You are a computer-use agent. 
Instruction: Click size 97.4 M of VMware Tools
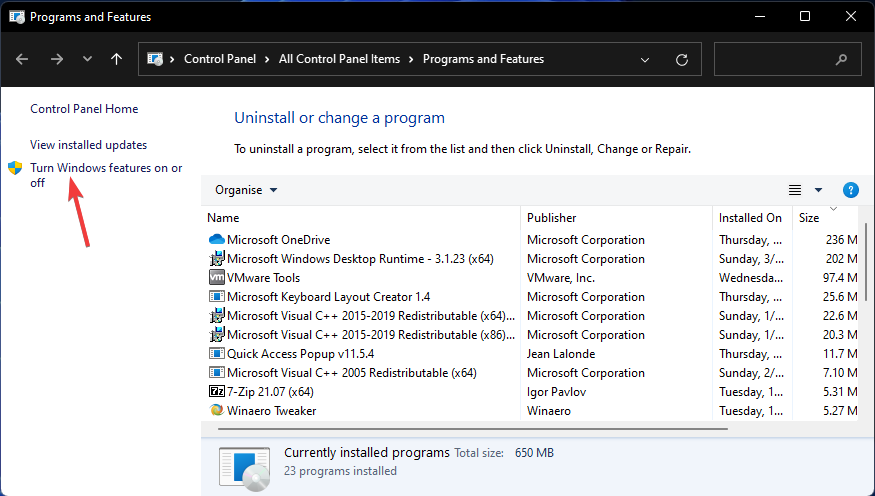840,278
